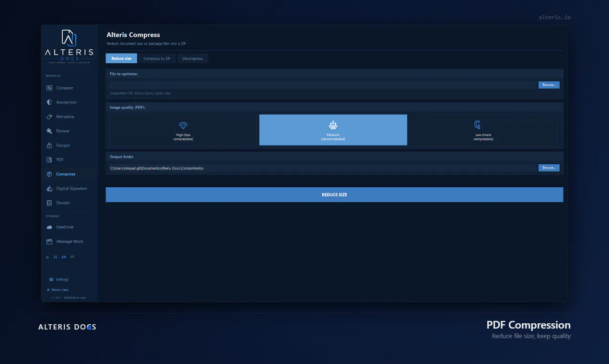Click the Alteris Compress heading
This screenshot has width=609, height=364.
[x=133, y=35]
